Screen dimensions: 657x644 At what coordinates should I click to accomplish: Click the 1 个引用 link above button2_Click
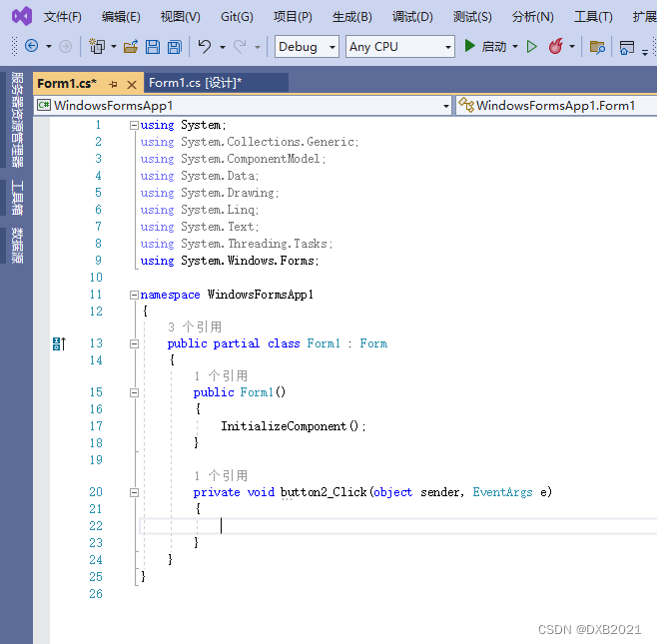pos(221,475)
